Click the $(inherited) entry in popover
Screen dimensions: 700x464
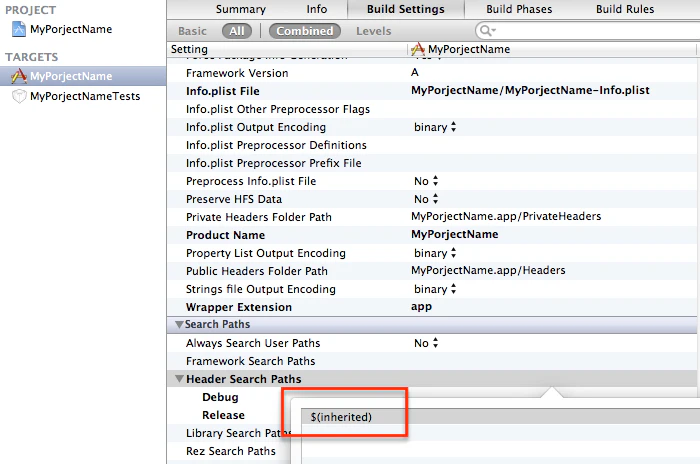tap(341, 417)
